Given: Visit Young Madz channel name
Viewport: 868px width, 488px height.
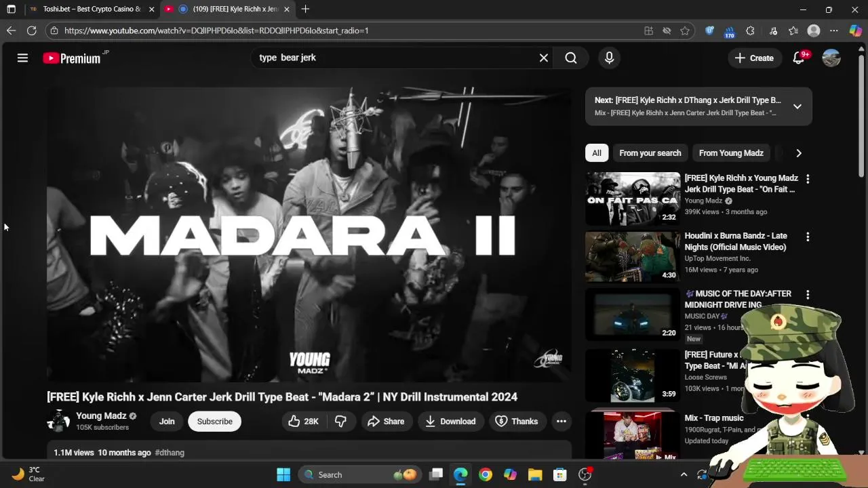Looking at the screenshot, I should pos(101,415).
